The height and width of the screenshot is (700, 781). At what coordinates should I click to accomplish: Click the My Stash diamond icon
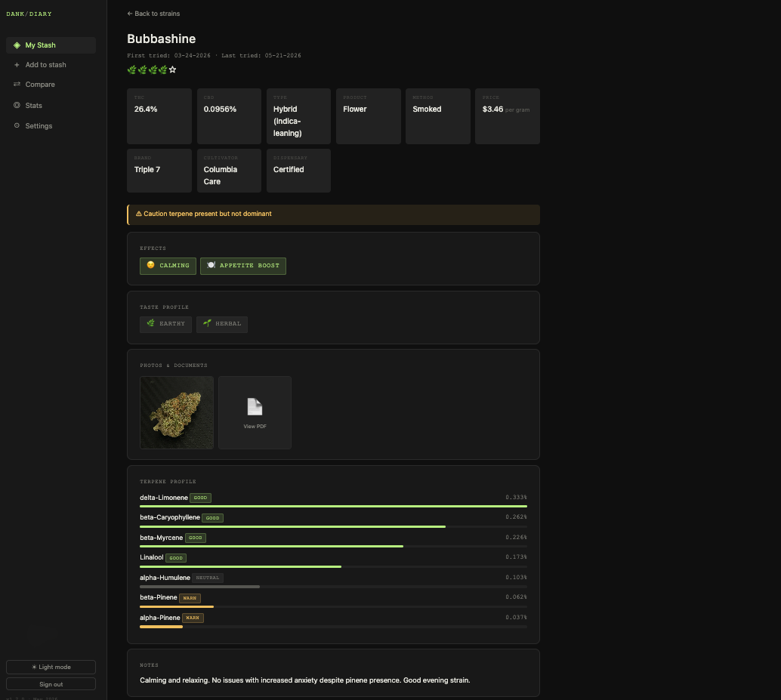17,45
